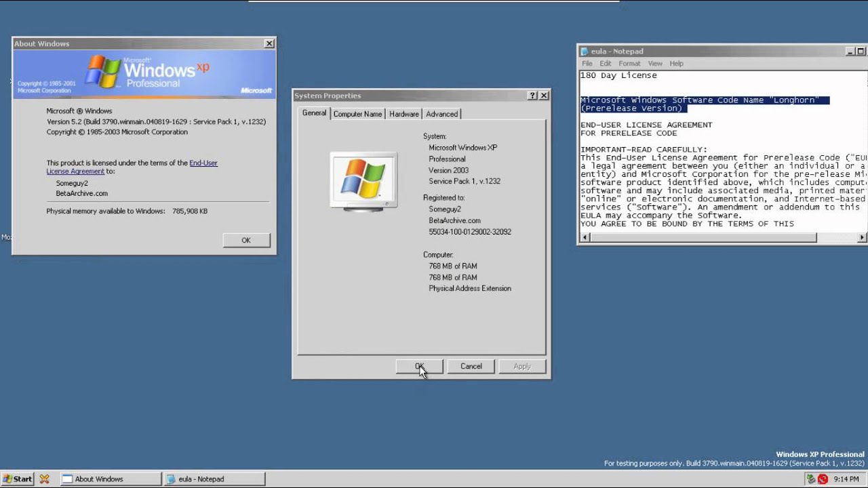
Task: Select the General tab
Action: coord(314,113)
